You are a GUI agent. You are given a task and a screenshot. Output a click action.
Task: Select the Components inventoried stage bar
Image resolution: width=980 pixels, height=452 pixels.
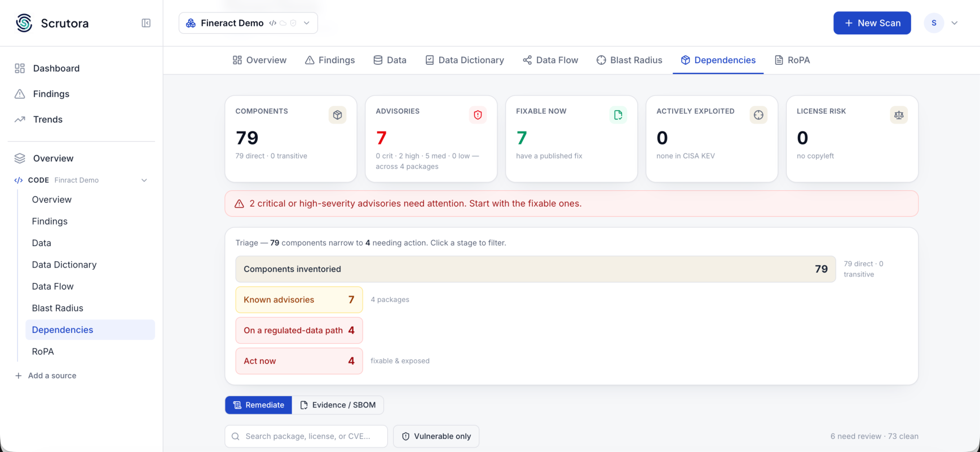(536, 269)
